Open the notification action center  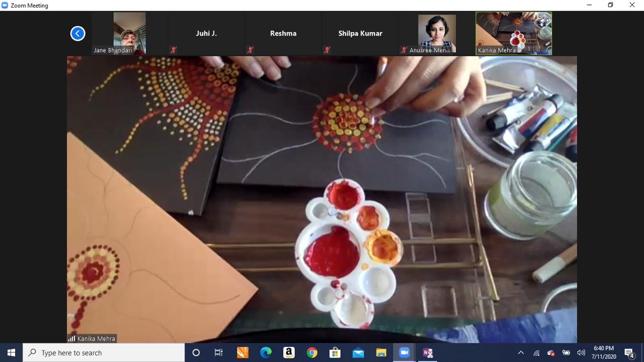click(x=629, y=352)
